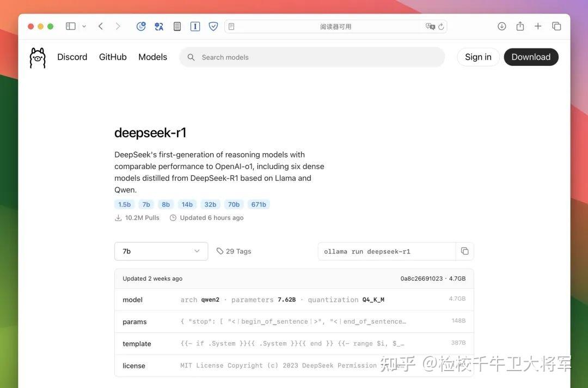Image resolution: width=588 pixels, height=388 pixels.
Task: Click the magnifier icon in search field
Action: tap(191, 57)
